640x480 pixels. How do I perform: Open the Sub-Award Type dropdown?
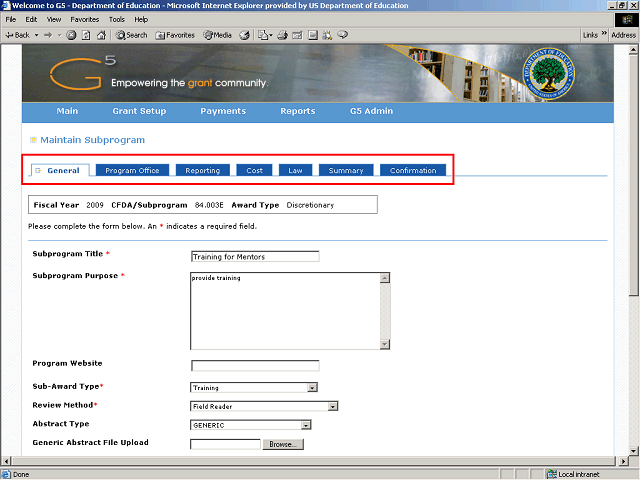click(x=254, y=387)
